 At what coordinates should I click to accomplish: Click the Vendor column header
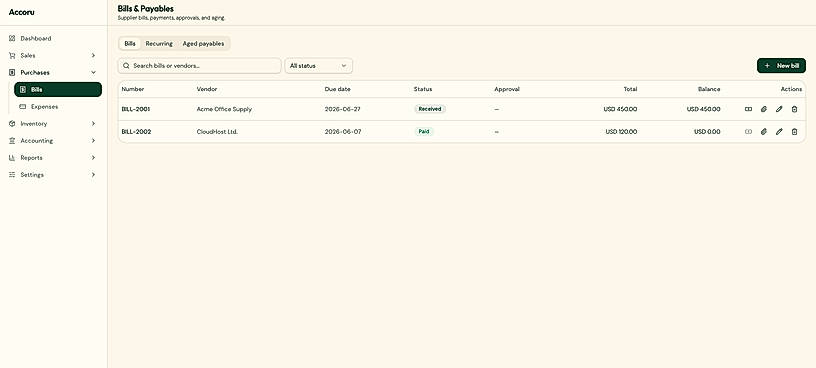tap(207, 89)
